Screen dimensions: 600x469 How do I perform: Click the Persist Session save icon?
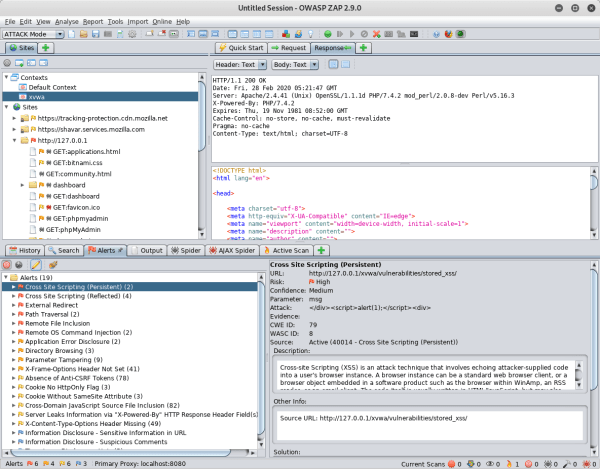pos(96,34)
